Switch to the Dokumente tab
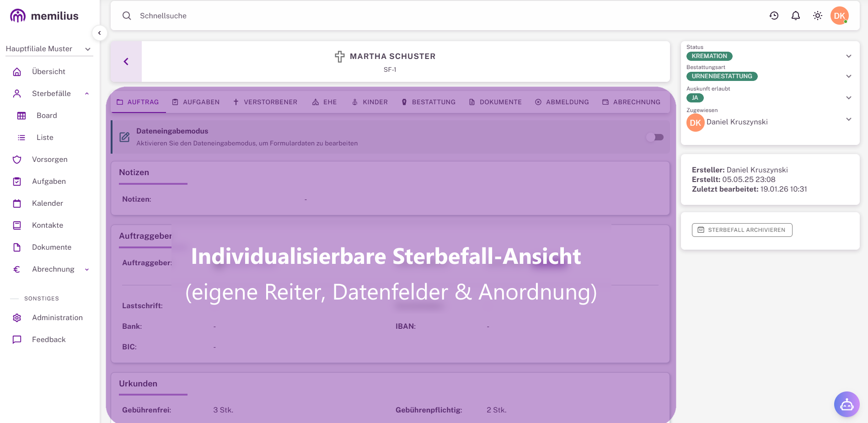 point(495,102)
